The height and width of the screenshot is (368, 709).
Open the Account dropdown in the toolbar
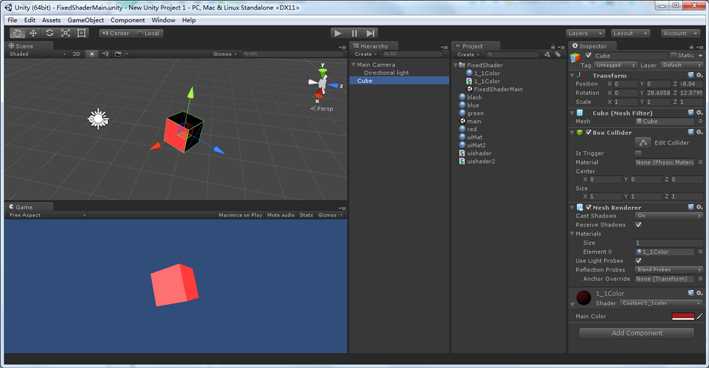680,33
